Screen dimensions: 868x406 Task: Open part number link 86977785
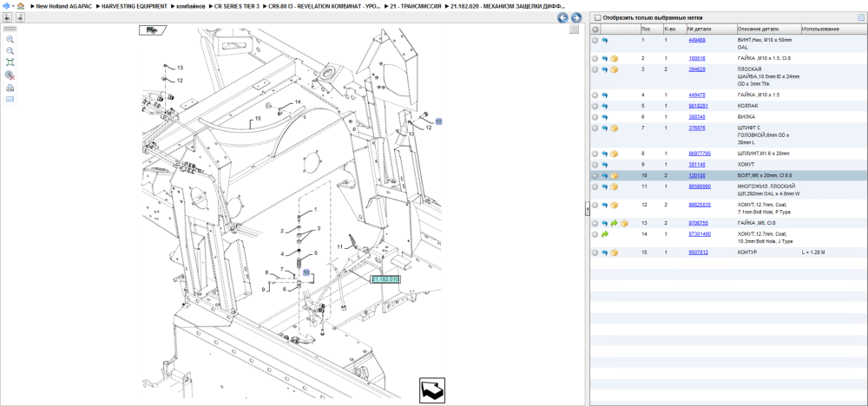699,154
